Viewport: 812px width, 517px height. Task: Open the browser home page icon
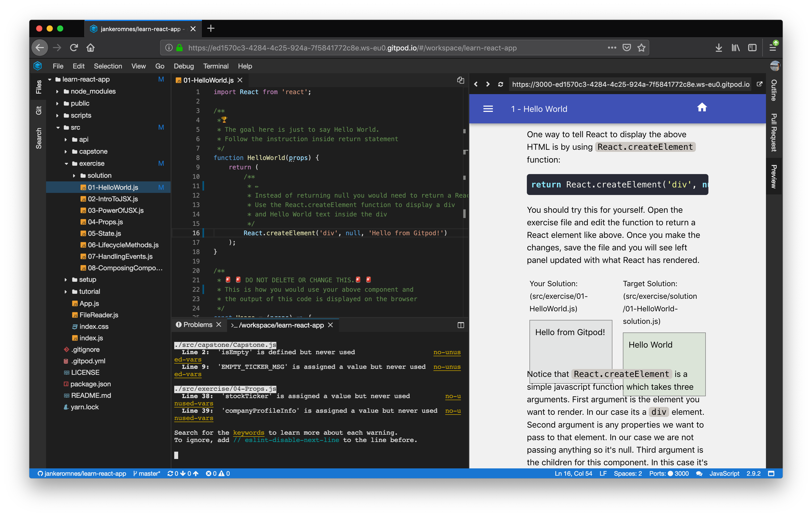(x=90, y=48)
